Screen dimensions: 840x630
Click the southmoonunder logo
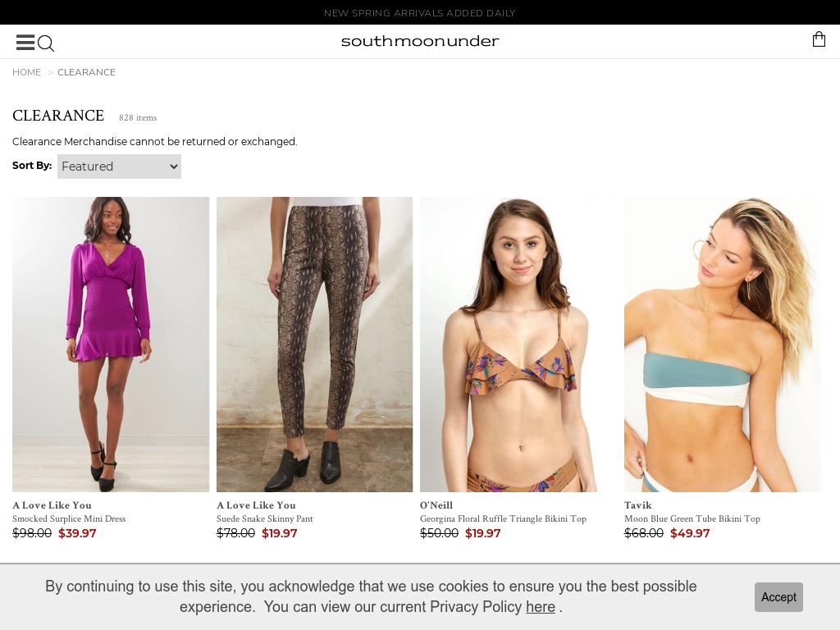point(420,41)
